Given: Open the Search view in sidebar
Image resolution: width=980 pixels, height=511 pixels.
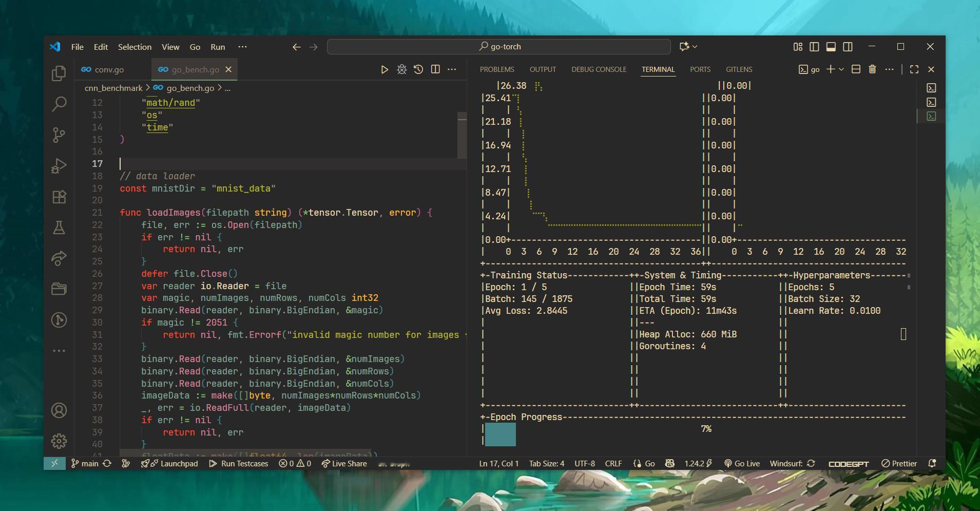Looking at the screenshot, I should tap(59, 104).
